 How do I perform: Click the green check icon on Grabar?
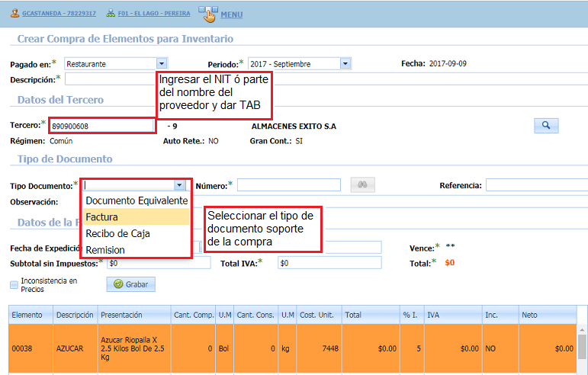(118, 284)
